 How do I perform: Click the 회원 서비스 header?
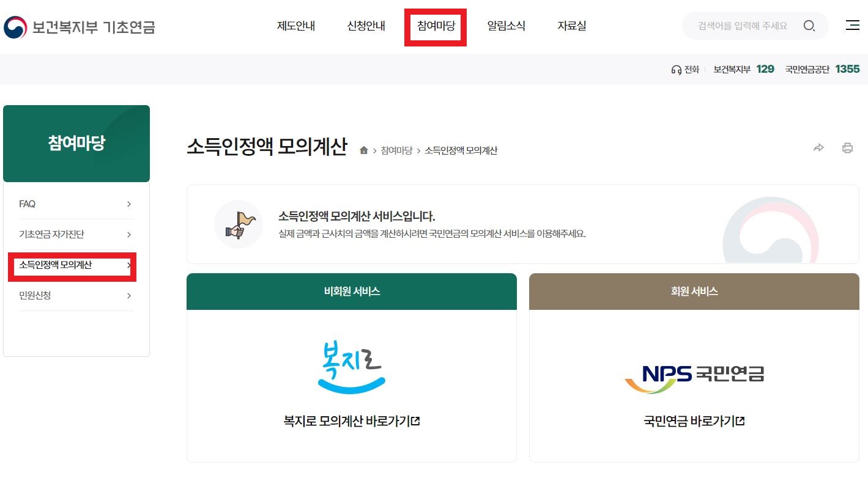694,292
